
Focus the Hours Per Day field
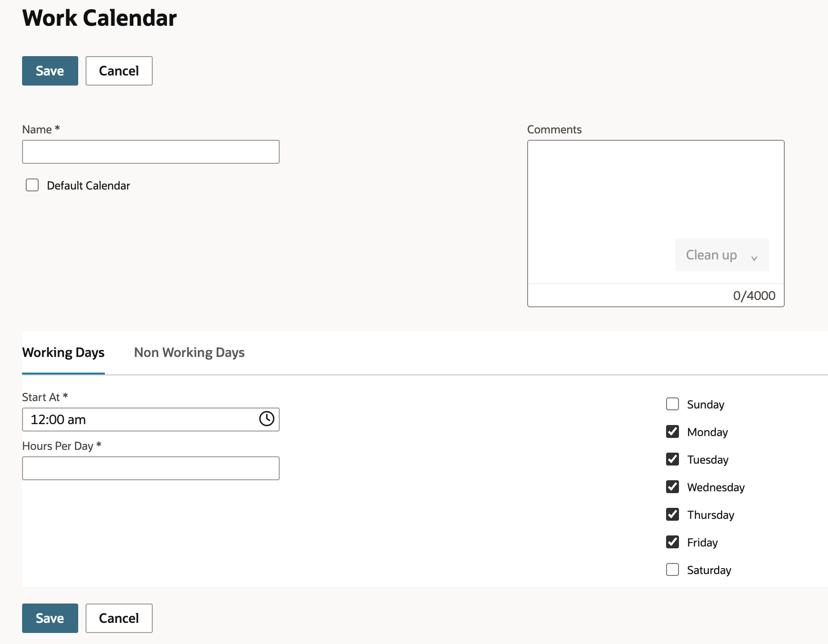pyautogui.click(x=151, y=468)
